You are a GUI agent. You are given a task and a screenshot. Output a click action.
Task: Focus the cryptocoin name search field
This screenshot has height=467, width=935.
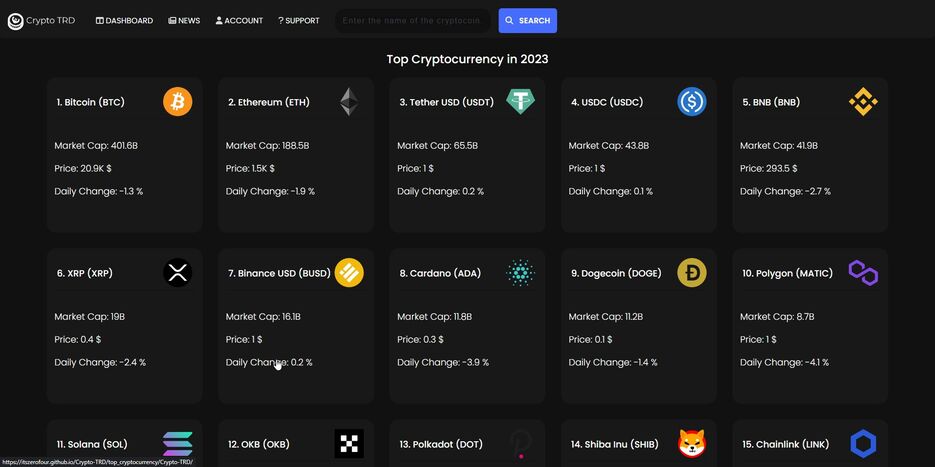click(412, 21)
